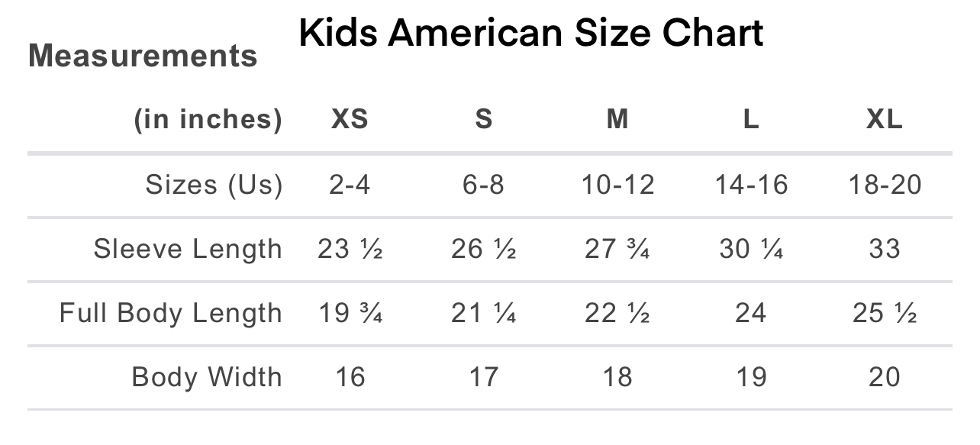Select the 30 ¼ sleeve length cell
The width and height of the screenshot is (980, 445).
tap(751, 249)
